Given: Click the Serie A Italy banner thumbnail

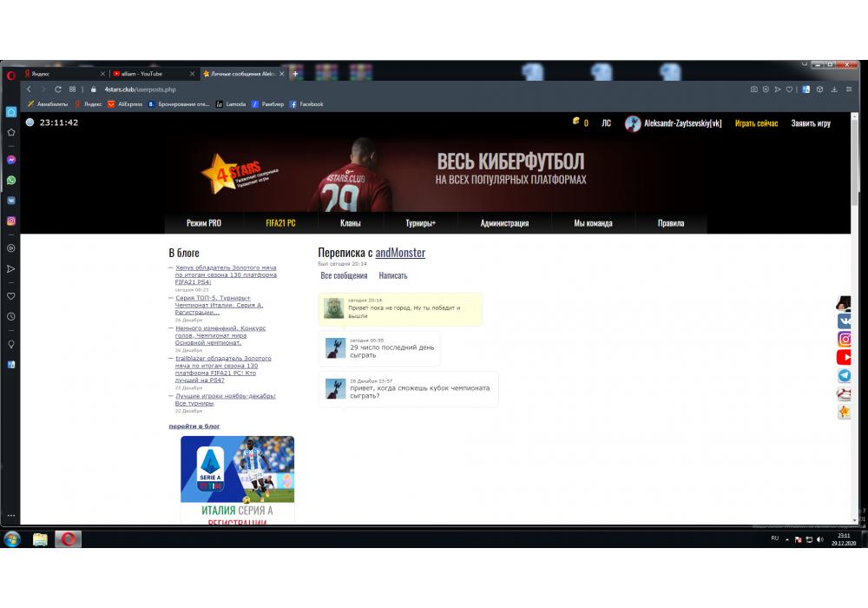Looking at the screenshot, I should (237, 478).
